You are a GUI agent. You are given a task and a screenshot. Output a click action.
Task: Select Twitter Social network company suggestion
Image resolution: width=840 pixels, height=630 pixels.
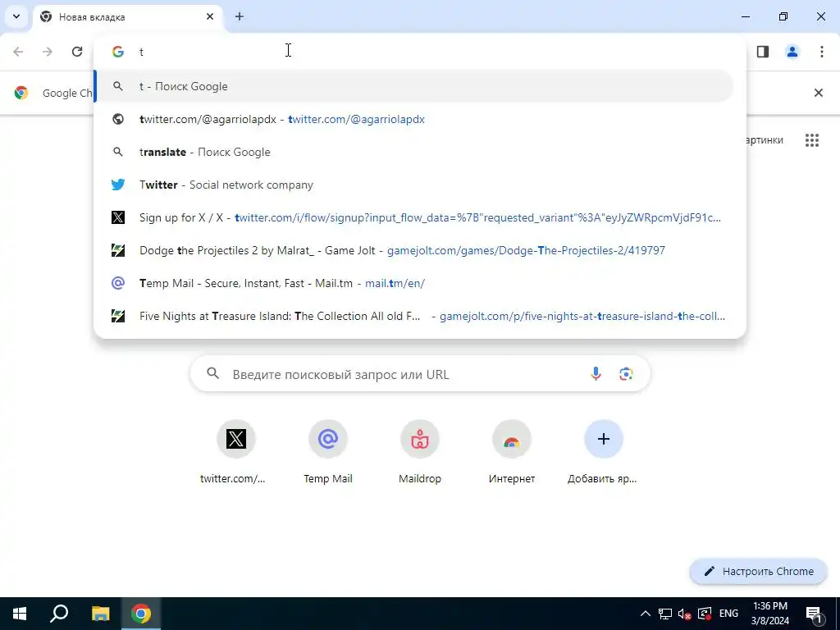(414, 185)
